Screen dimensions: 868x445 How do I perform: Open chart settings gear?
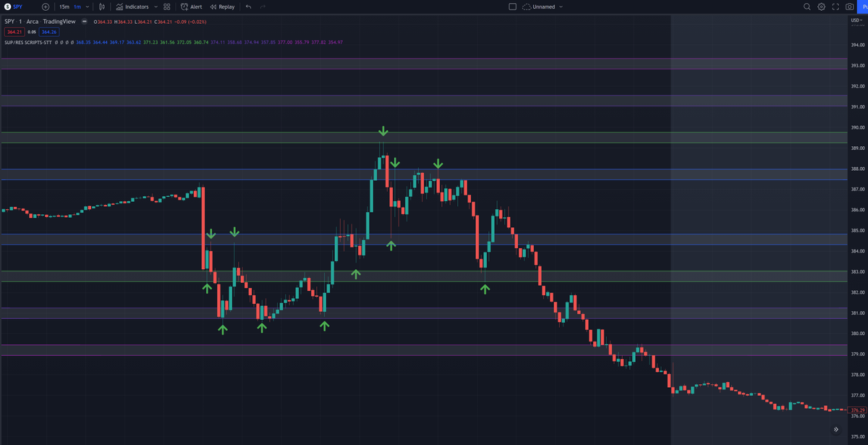(822, 7)
